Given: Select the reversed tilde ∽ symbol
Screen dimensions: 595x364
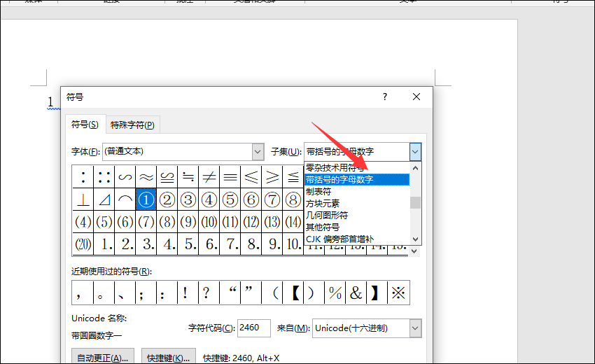Looking at the screenshot, I should (x=125, y=177).
